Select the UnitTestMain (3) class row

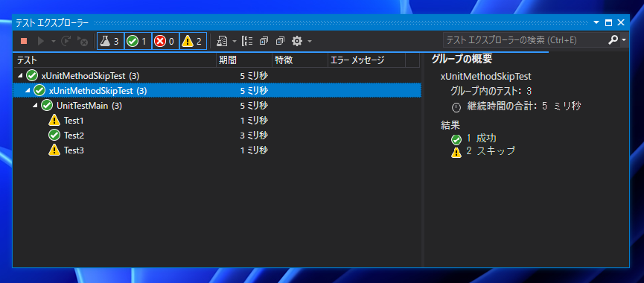pyautogui.click(x=217, y=106)
